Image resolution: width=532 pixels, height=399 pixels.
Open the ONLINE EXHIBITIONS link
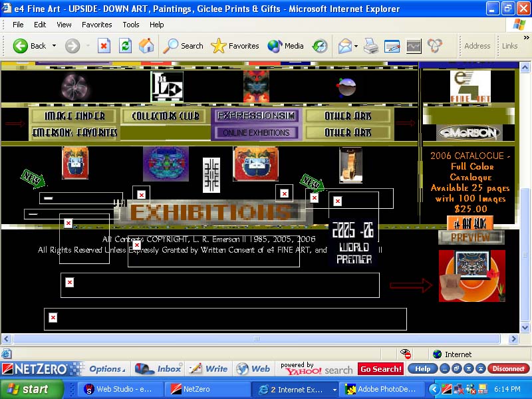coord(256,132)
